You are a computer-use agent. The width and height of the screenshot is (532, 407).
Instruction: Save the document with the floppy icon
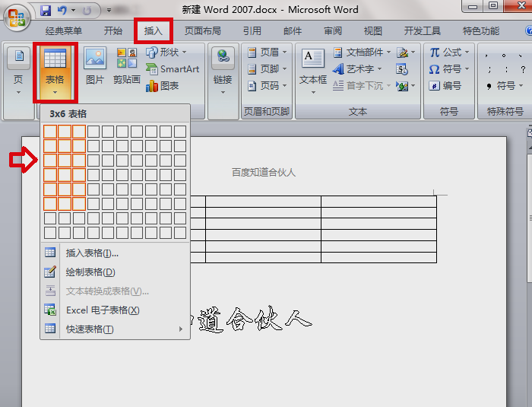(46, 10)
